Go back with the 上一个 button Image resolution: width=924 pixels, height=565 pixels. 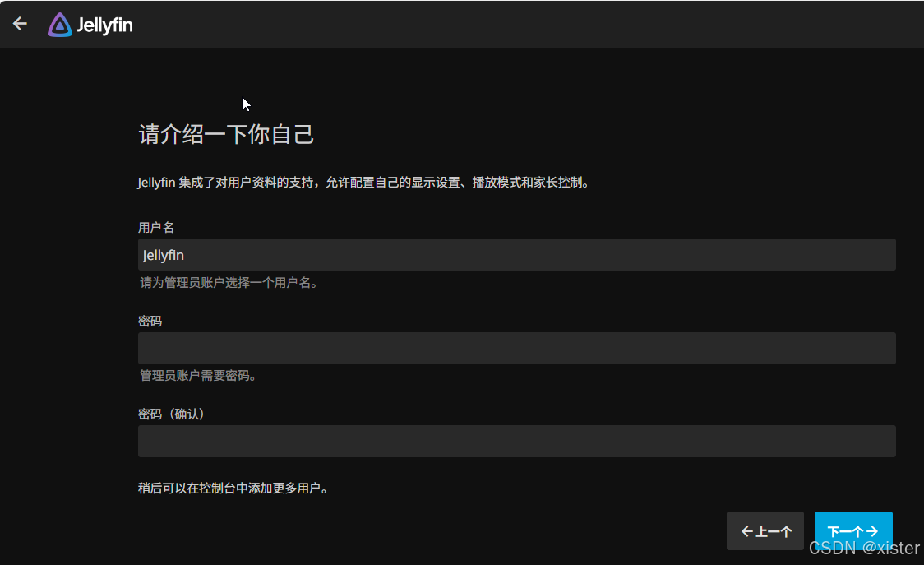click(x=765, y=530)
